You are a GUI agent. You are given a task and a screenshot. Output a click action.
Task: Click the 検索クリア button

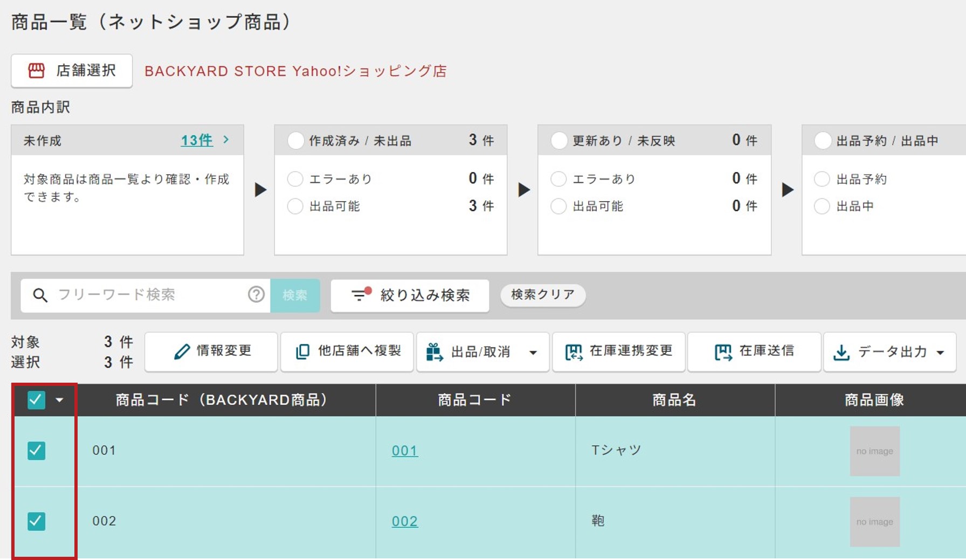click(x=543, y=295)
